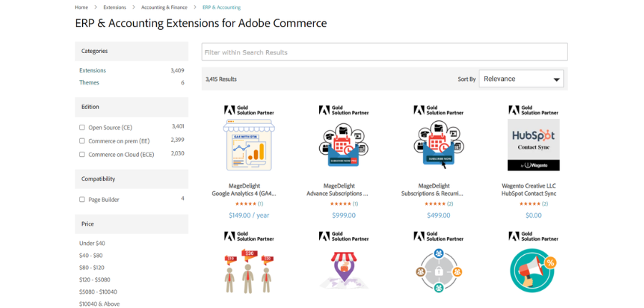Focus the Filter within Search Results field
The image size is (644, 308).
pyautogui.click(x=385, y=52)
